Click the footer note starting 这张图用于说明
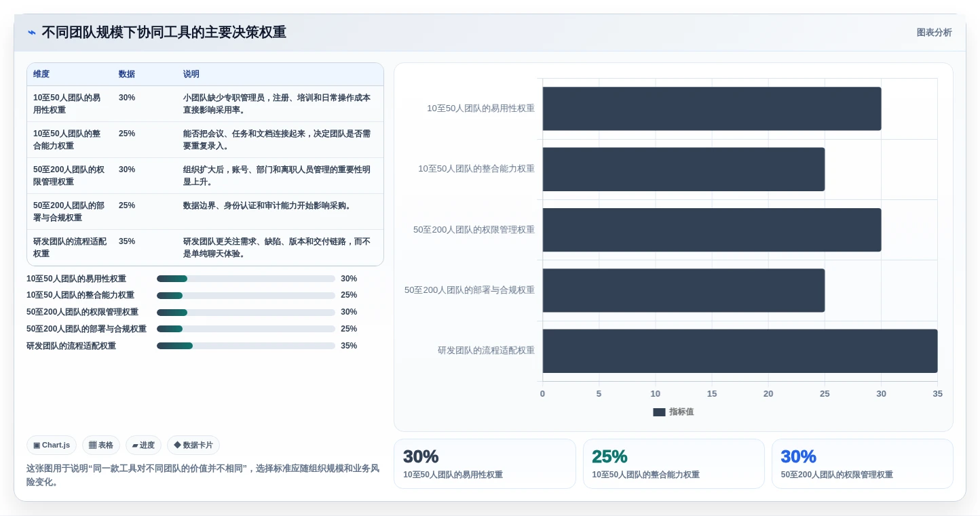 point(203,475)
